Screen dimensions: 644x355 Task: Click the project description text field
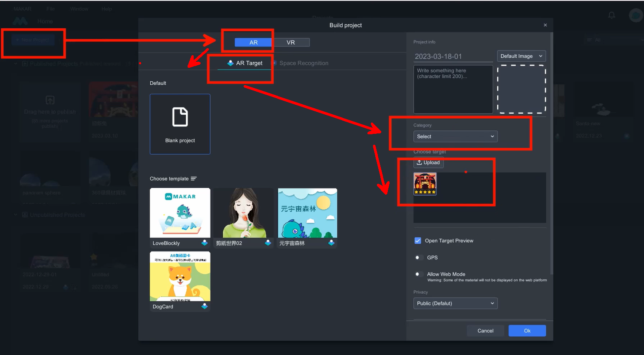tap(453, 90)
